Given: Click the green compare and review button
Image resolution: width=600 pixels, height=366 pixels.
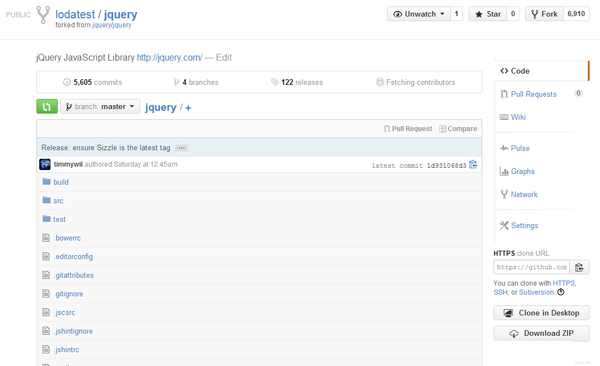Looking at the screenshot, I should click(47, 106).
